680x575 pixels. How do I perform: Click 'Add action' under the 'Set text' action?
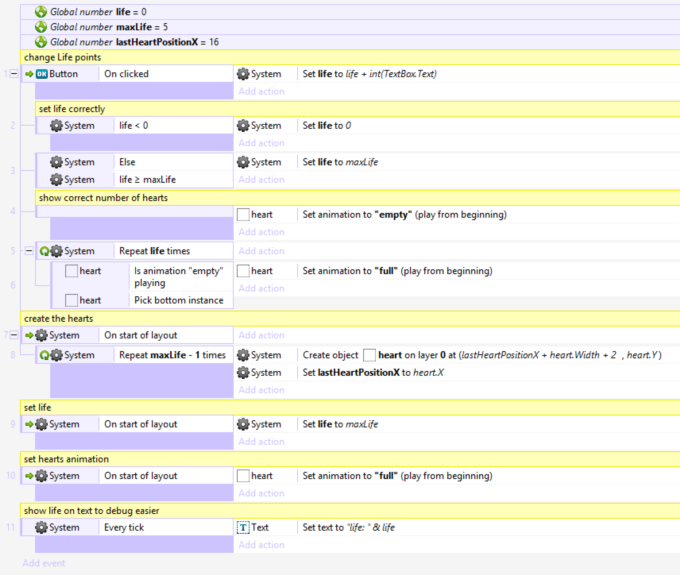click(x=261, y=545)
